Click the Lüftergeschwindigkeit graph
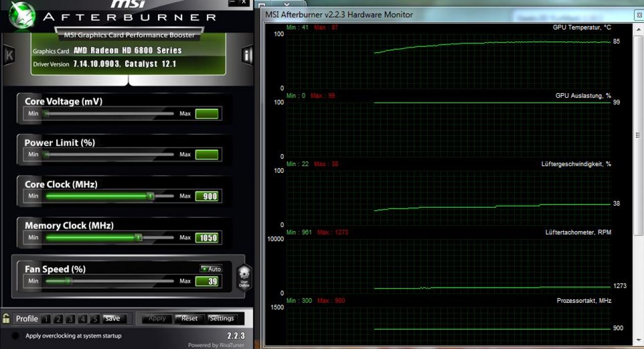The image size is (644, 349). (449, 198)
